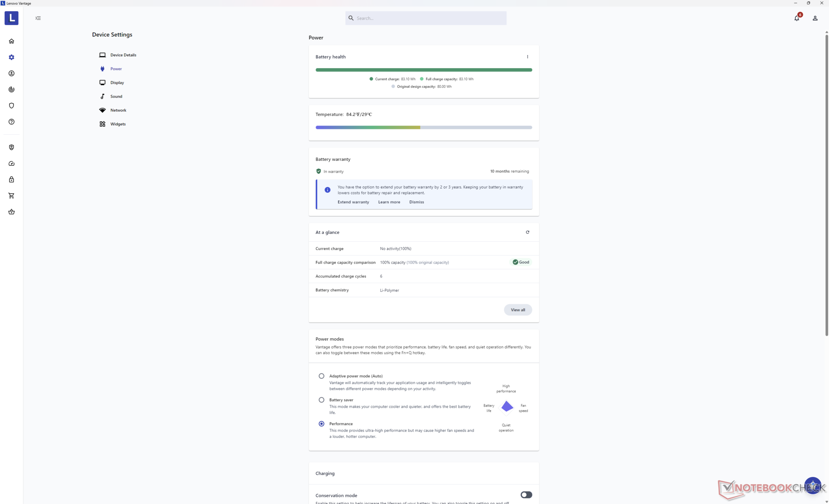The image size is (829, 504).
Task: Click the shopping cart sidebar icon
Action: 12,195
